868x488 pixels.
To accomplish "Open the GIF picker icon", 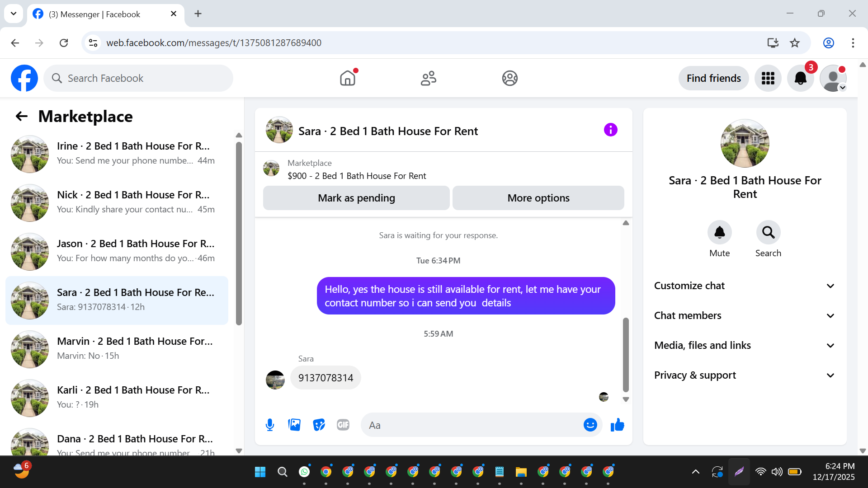I will click(343, 425).
